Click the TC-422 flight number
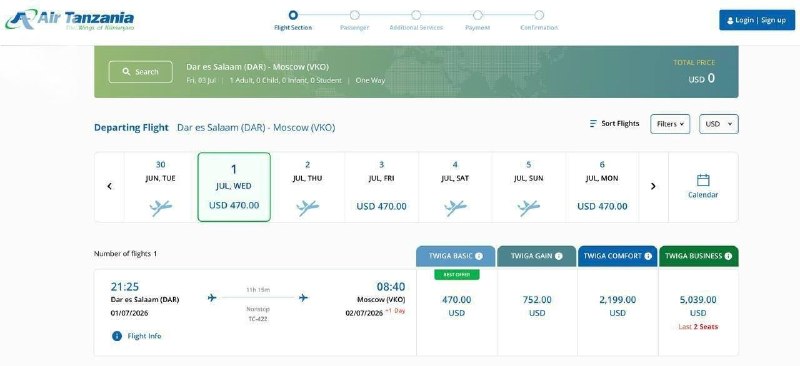Image resolution: width=800 pixels, height=366 pixels. tap(258, 319)
